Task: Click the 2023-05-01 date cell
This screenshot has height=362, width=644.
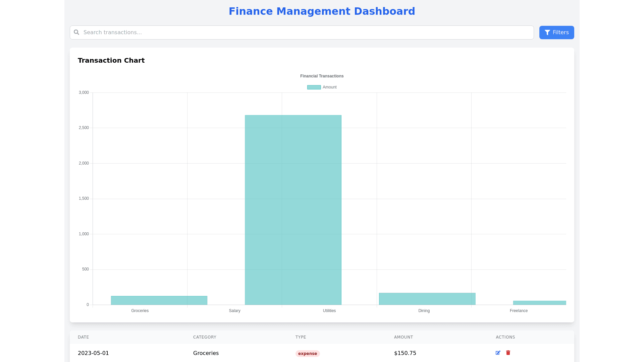Action: click(x=93, y=353)
